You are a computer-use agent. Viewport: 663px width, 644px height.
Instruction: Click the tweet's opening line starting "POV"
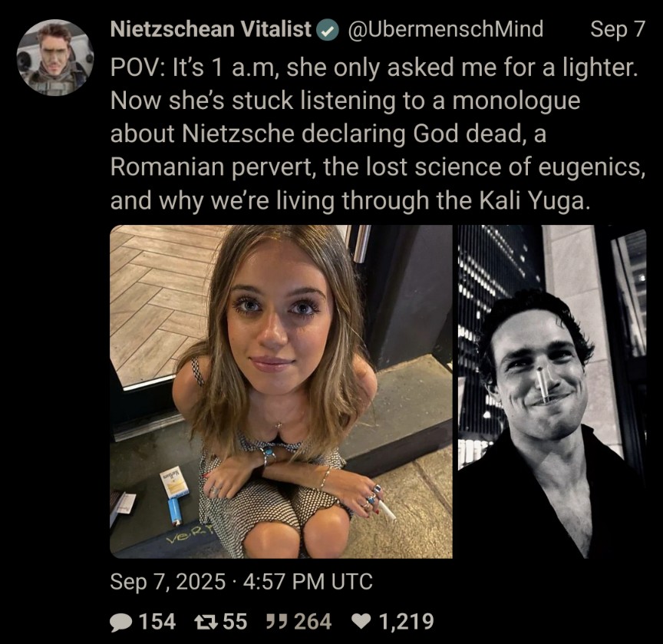pos(374,67)
